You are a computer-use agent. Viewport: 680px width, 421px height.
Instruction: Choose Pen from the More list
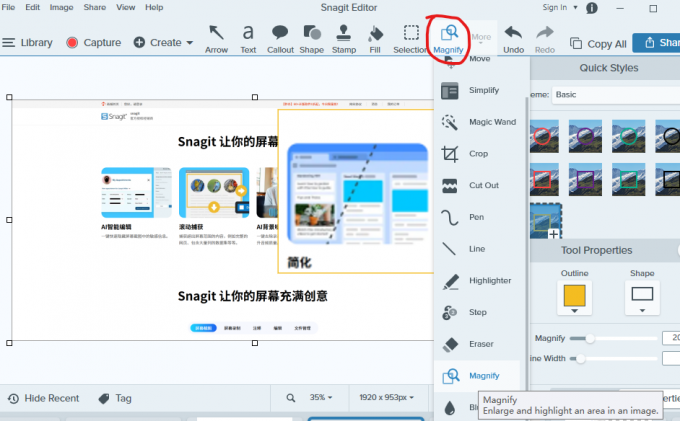tap(477, 217)
